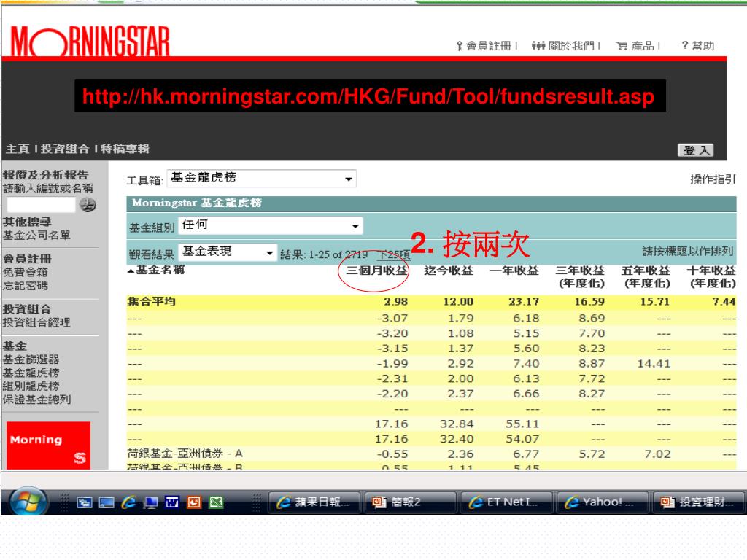Open the 產品 header link

pos(635,46)
